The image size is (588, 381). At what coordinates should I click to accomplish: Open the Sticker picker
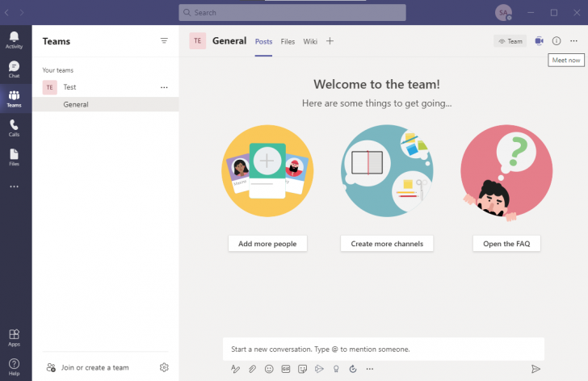click(x=302, y=369)
